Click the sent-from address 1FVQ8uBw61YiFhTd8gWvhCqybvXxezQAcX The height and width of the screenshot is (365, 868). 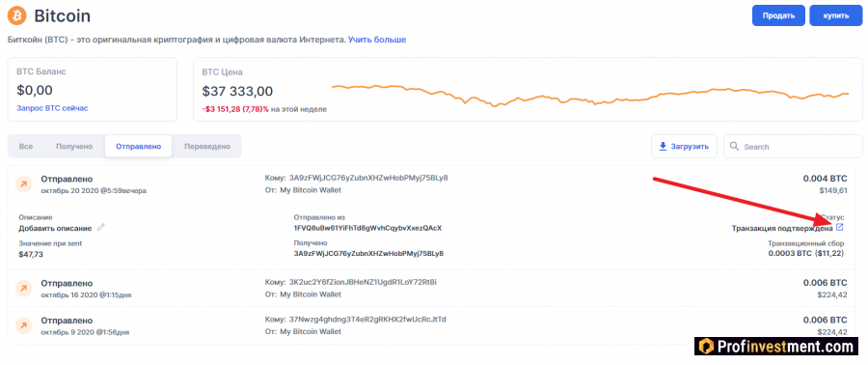(367, 228)
